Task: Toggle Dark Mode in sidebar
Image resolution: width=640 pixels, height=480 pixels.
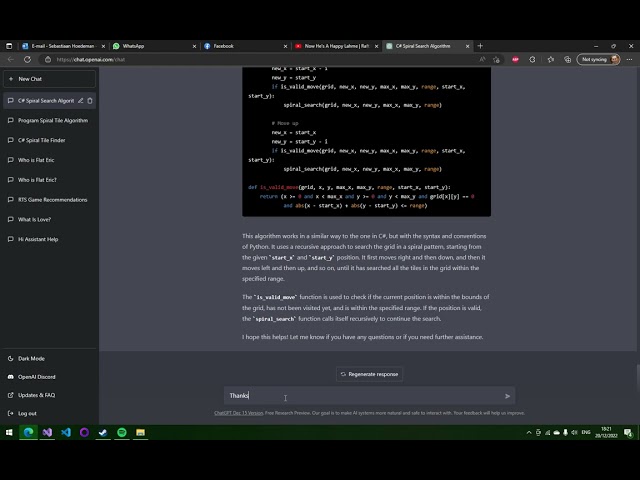Action: click(49, 358)
